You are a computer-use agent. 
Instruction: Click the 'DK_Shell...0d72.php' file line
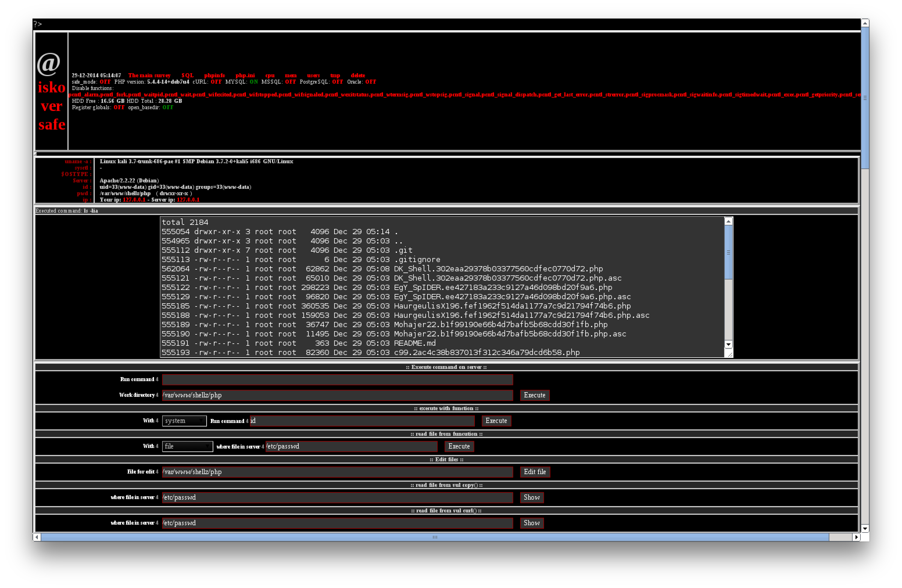coord(382,269)
